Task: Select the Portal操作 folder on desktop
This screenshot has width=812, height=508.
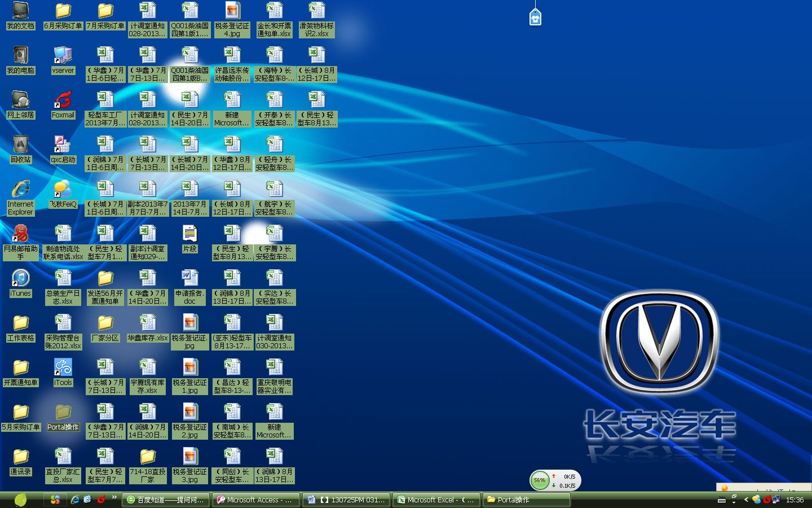Action: point(63,414)
